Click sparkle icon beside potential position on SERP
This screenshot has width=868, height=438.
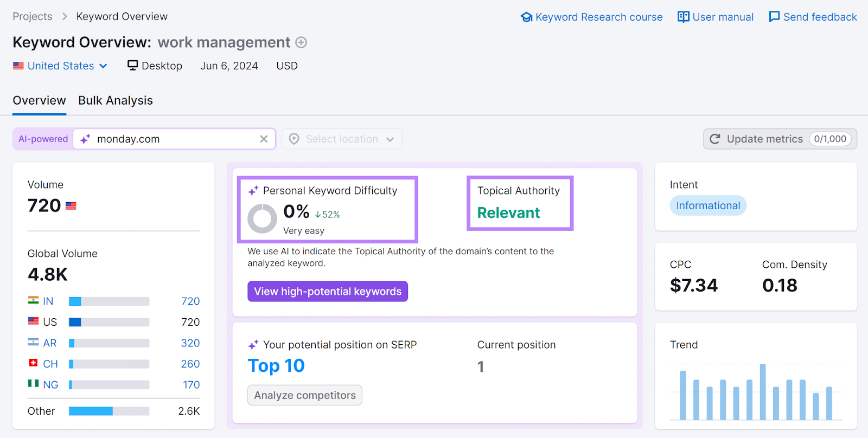(253, 345)
